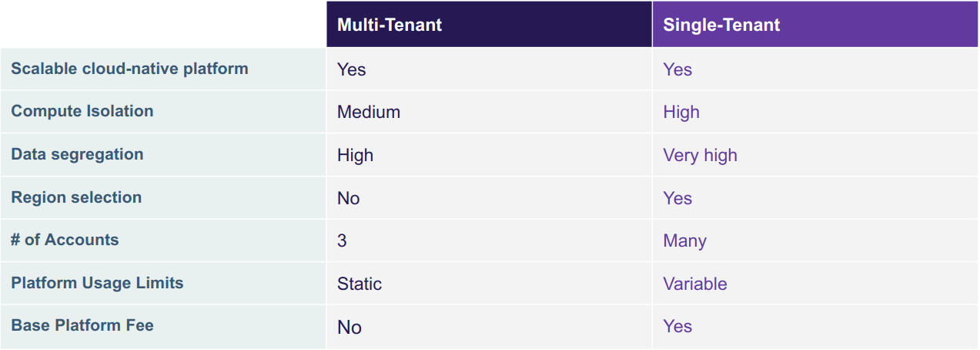Click the Medium value under Multi-Tenant
Viewport: 980px width, 350px height.
pyautogui.click(x=369, y=112)
